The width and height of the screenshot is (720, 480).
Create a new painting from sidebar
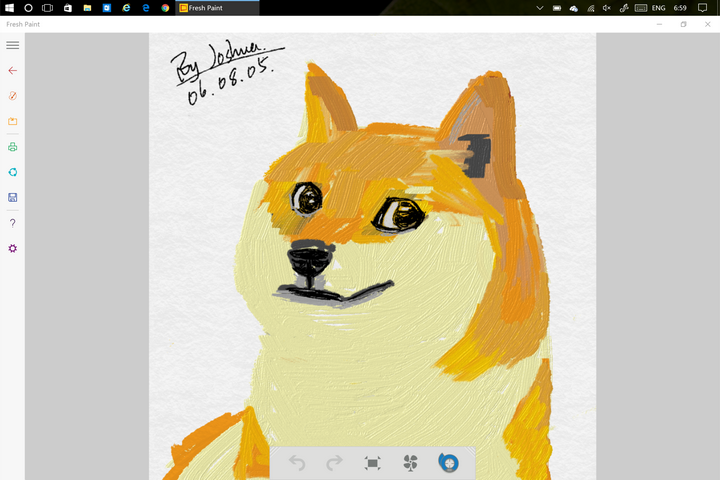[x=12, y=96]
